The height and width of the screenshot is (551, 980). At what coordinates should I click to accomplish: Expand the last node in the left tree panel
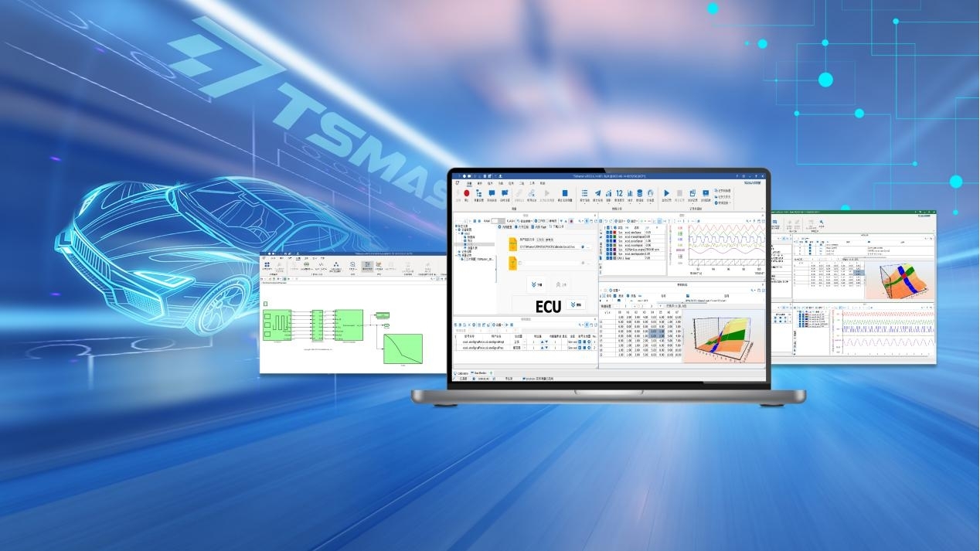[458, 256]
